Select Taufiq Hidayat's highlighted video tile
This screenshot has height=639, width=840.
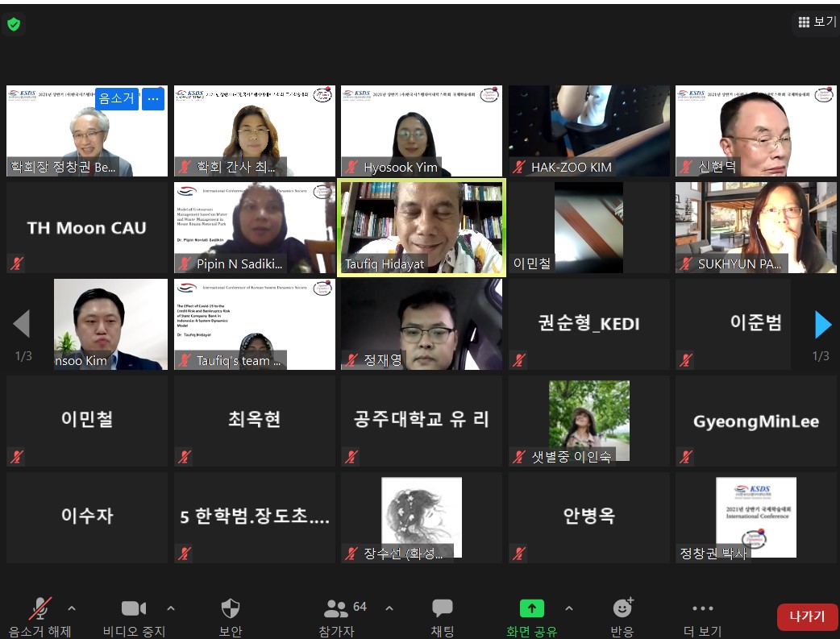422,227
